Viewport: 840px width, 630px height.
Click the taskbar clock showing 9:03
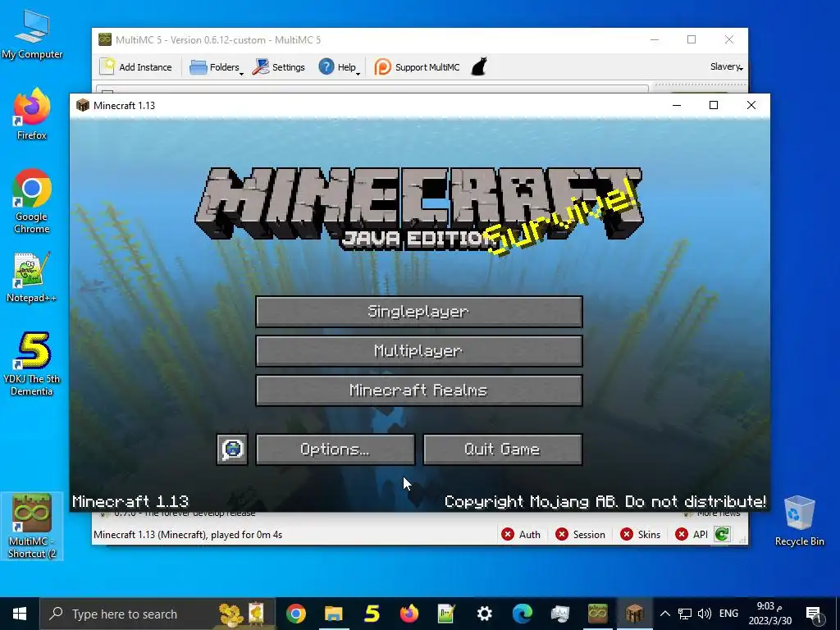tap(769, 614)
